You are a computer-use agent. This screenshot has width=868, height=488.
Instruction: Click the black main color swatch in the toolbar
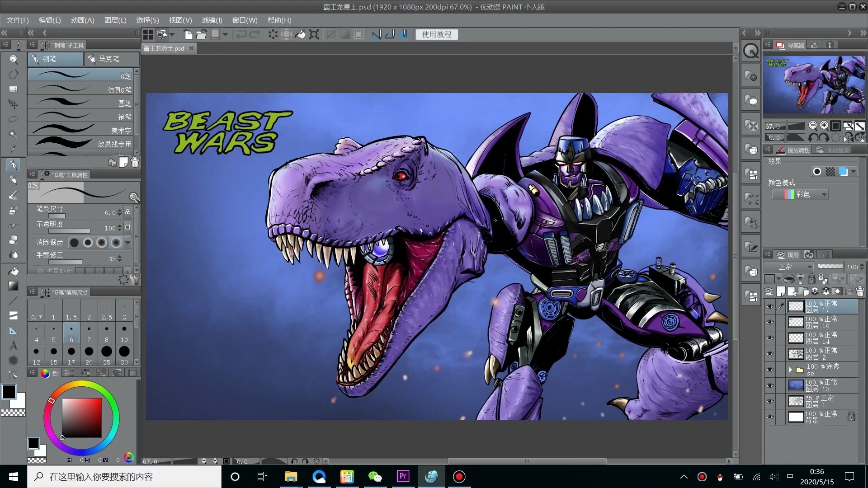point(9,392)
